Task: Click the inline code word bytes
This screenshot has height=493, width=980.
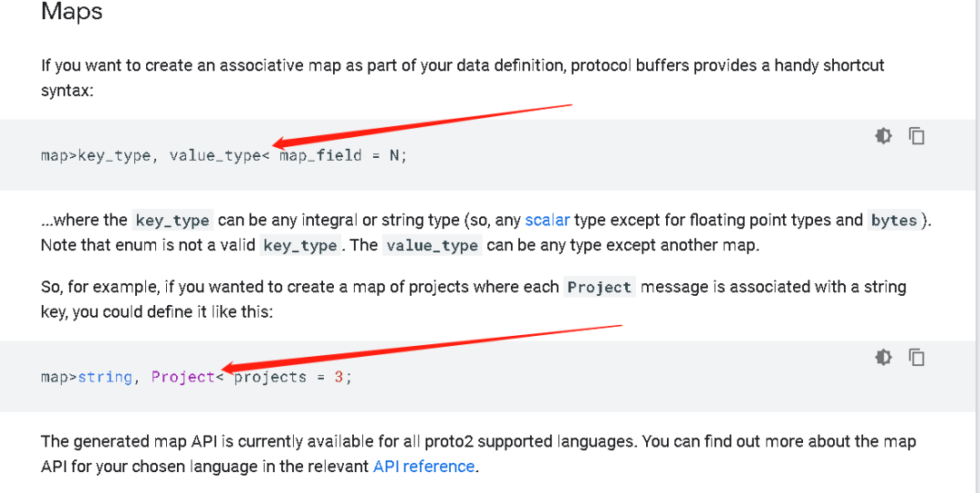Action: coord(894,221)
